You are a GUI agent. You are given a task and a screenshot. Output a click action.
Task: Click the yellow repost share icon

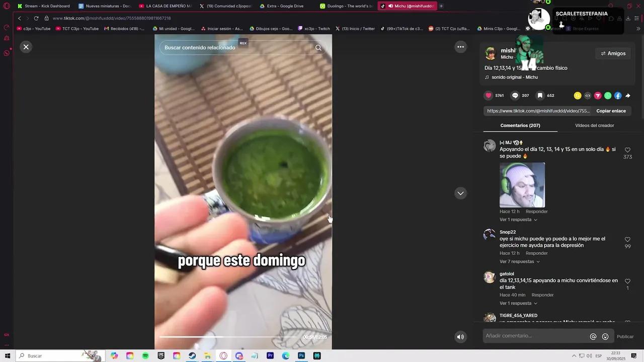tap(578, 96)
